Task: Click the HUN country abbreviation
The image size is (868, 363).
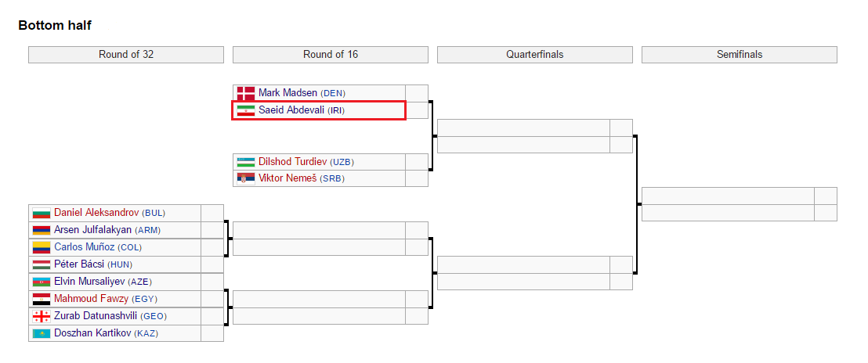Action: click(120, 264)
